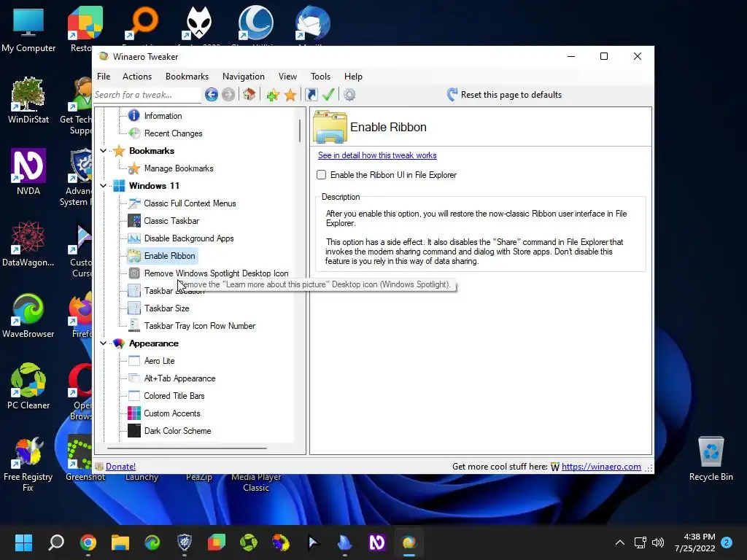Collapse the Windows 11 tree section
The height and width of the screenshot is (560, 747).
pyautogui.click(x=104, y=186)
